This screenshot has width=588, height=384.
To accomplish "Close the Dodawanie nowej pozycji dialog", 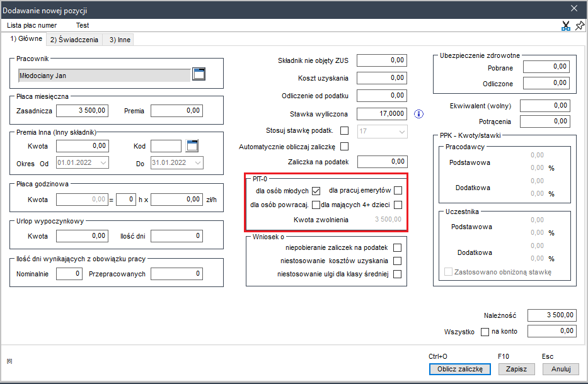I will tap(574, 8).
